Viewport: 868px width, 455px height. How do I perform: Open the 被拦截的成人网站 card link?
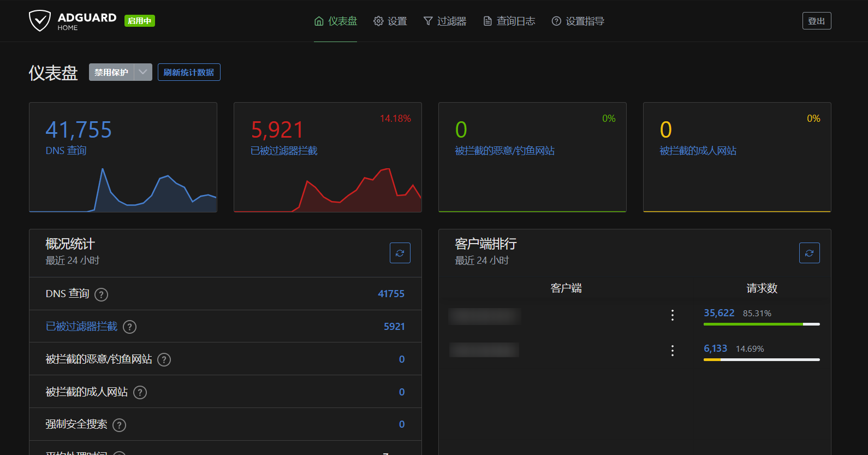point(698,151)
